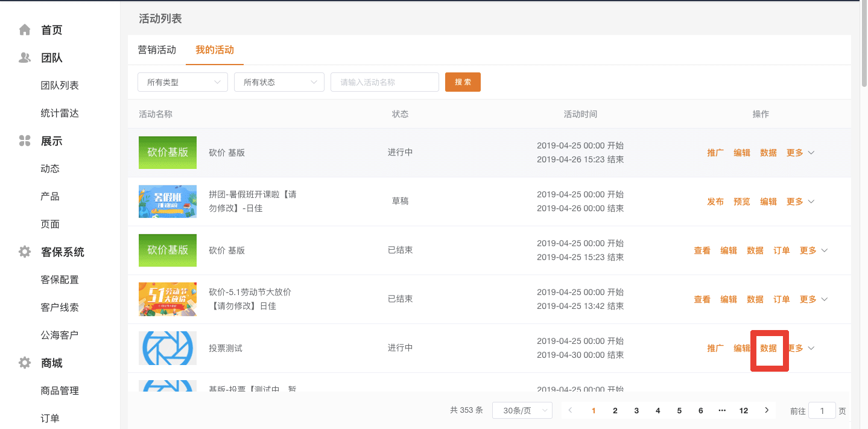868x429 pixels.
Task: Click the home icon in sidebar
Action: (x=25, y=30)
